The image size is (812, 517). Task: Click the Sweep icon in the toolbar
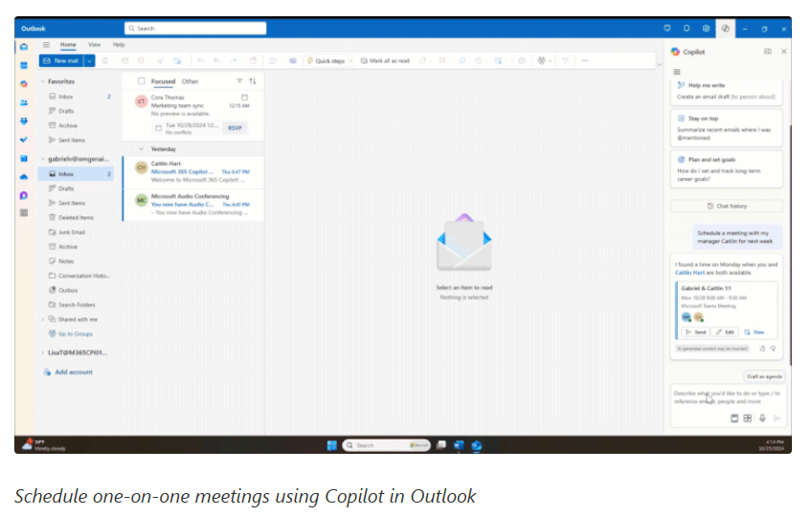pyautogui.click(x=161, y=60)
